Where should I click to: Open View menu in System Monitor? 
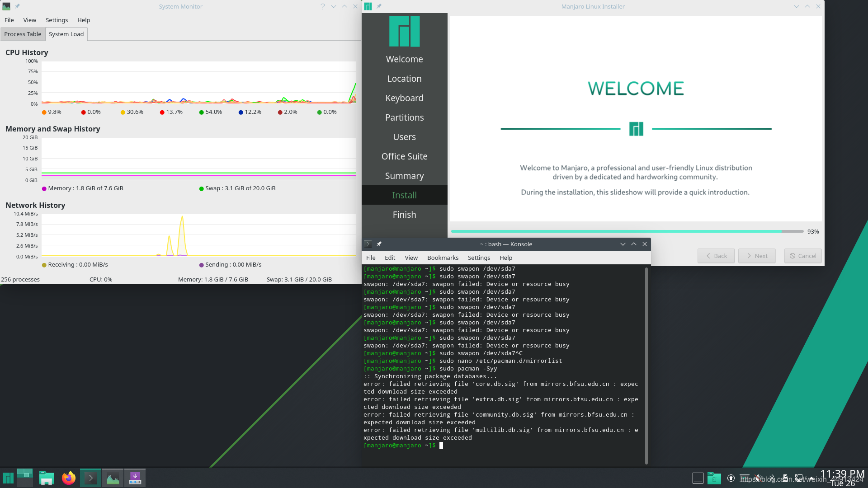(x=30, y=20)
